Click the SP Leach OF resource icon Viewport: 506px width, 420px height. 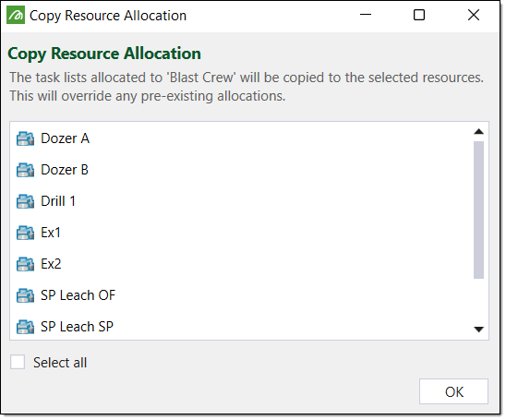point(25,295)
